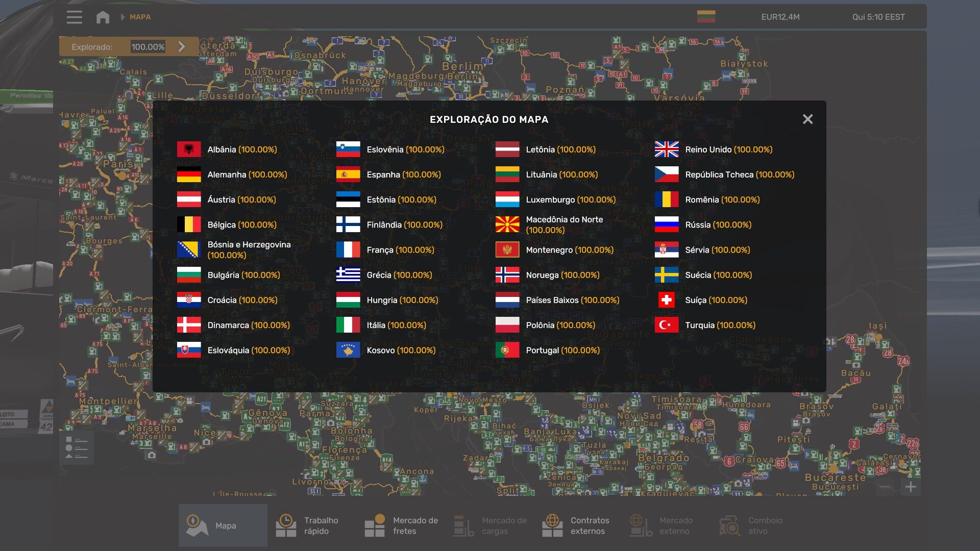Open the map legend list icon

[77, 448]
